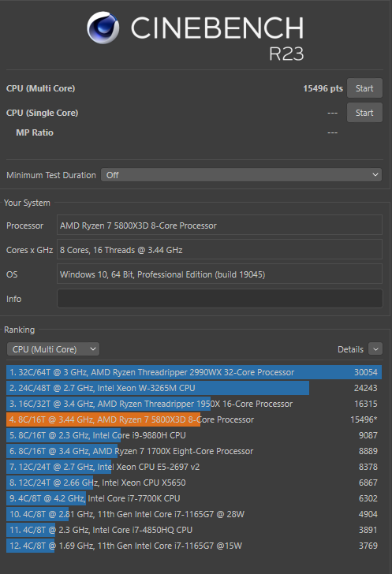Click the MP Ratio label
Screen dimensions: 392x574
(x=35, y=132)
